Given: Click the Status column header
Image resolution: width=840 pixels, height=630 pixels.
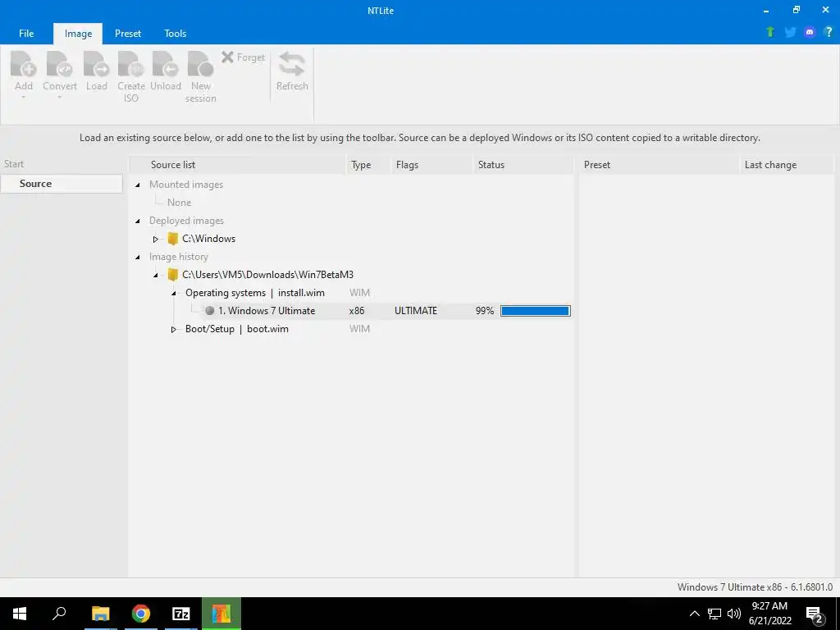Looking at the screenshot, I should point(523,164).
